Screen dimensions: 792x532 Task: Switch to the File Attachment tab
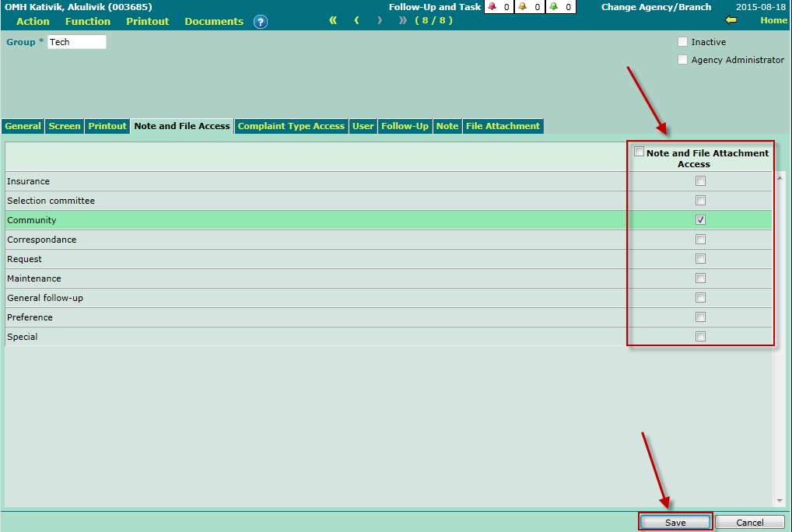[x=503, y=126]
